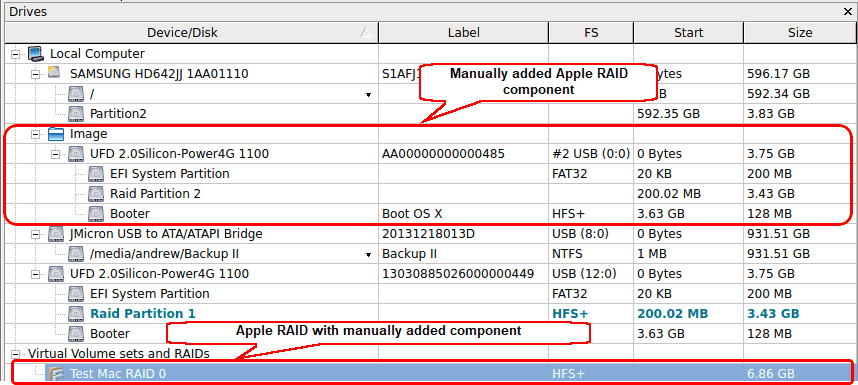Collapse the Local Computer tree node

click(x=16, y=54)
